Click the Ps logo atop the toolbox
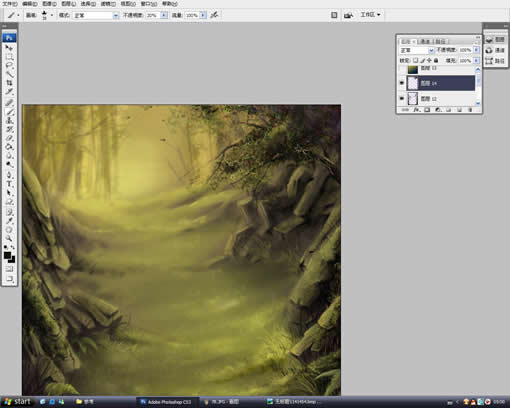The height and width of the screenshot is (408, 510). pos(9,38)
